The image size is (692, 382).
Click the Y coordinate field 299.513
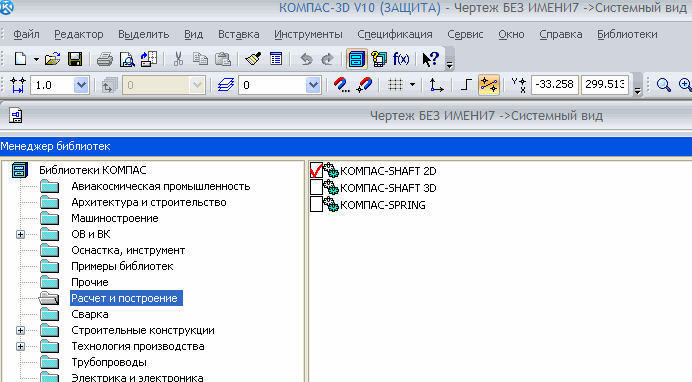coord(605,84)
